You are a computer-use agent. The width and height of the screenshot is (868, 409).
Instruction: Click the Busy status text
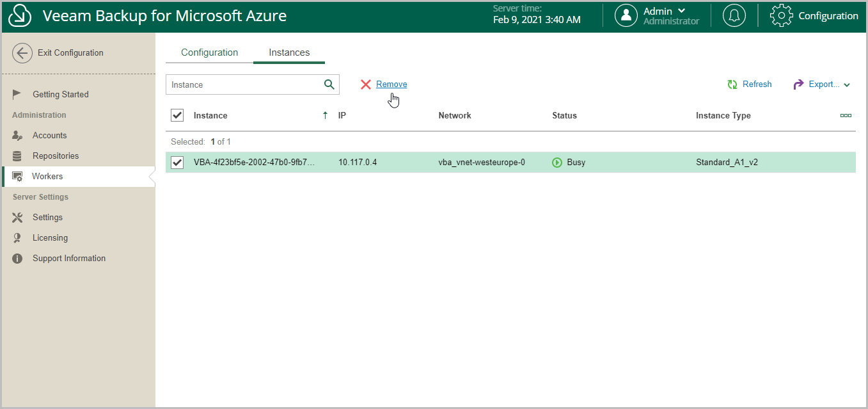click(576, 163)
